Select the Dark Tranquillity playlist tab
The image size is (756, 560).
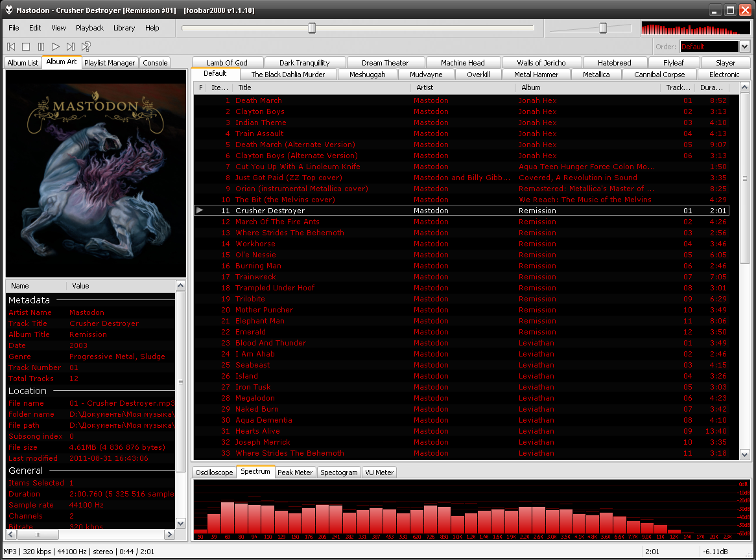pyautogui.click(x=304, y=63)
